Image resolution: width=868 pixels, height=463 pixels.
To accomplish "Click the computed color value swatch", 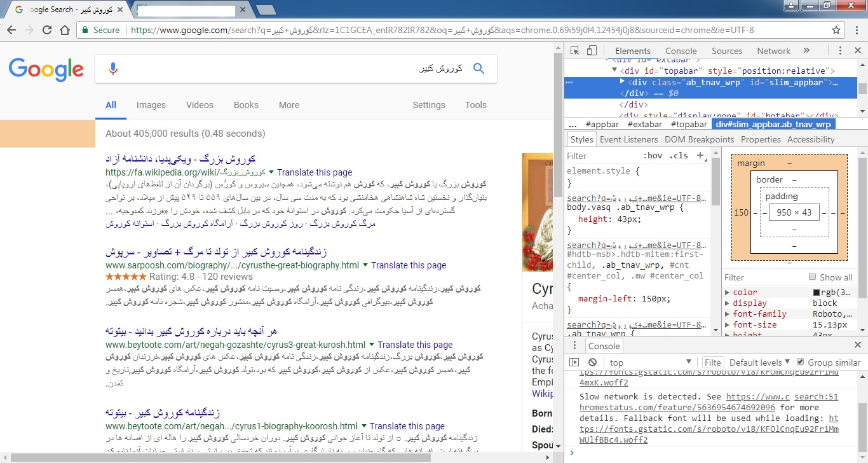I will (x=817, y=293).
